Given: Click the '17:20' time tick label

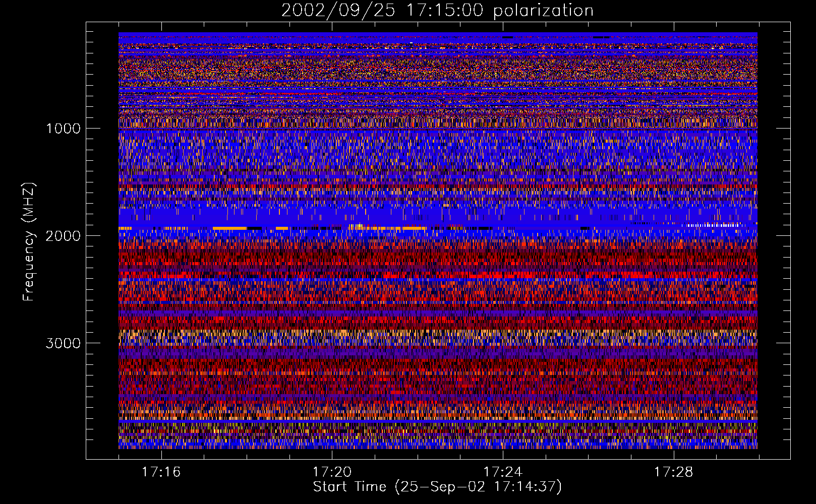Looking at the screenshot, I should point(332,472).
